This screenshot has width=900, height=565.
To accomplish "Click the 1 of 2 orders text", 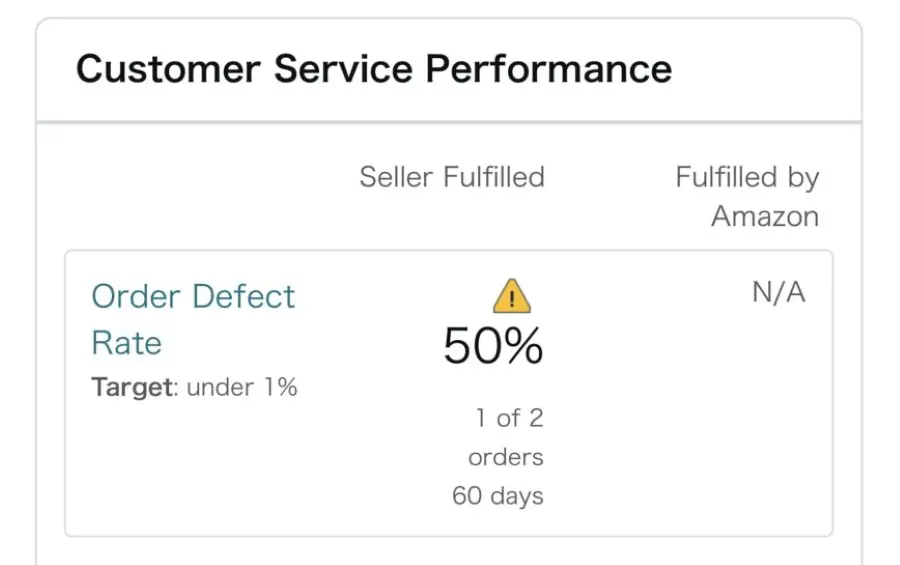I will (x=506, y=437).
